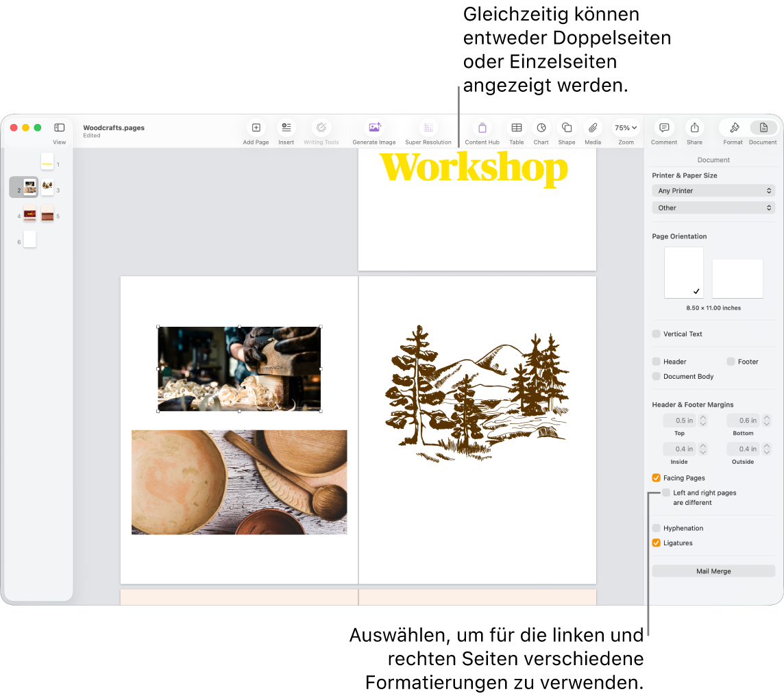Enable the Vertical Text checkbox
Image resolution: width=784 pixels, height=696 pixels.
[x=656, y=334]
